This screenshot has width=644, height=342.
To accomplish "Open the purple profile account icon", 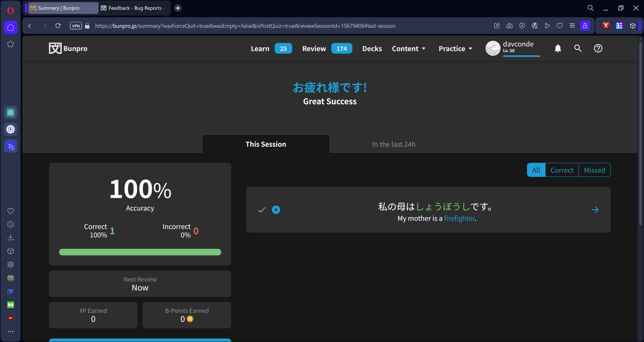I will [585, 26].
